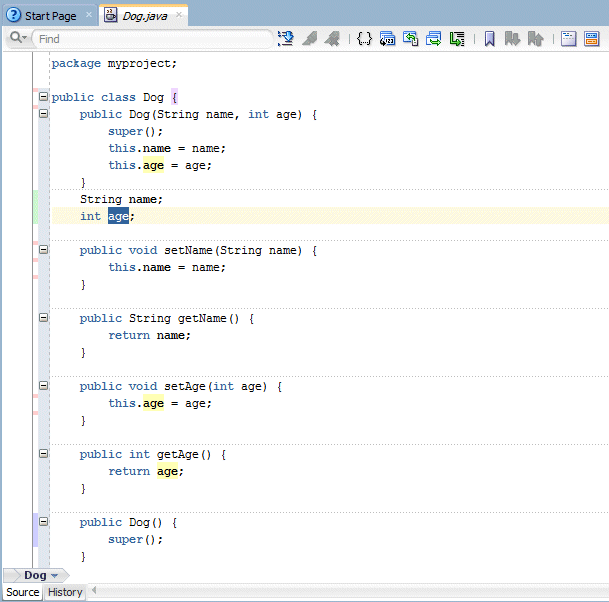Click 'setName' method name
609x602 pixels.
point(188,250)
